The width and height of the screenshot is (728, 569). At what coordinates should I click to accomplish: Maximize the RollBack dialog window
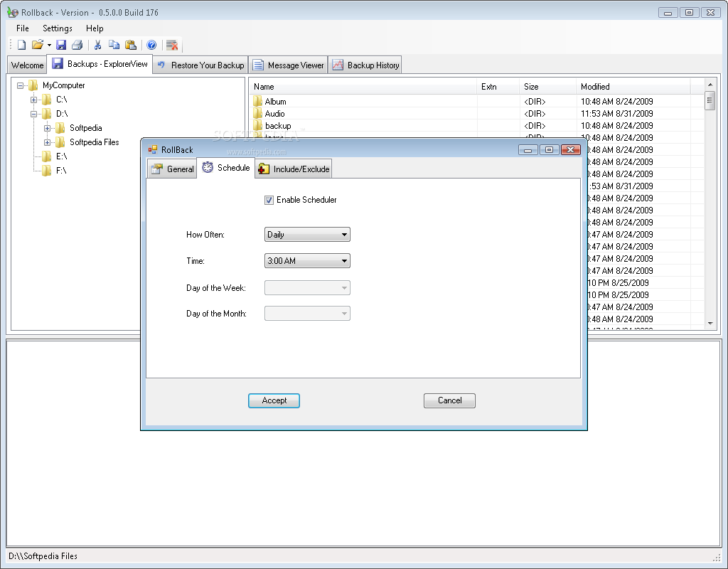(550, 149)
